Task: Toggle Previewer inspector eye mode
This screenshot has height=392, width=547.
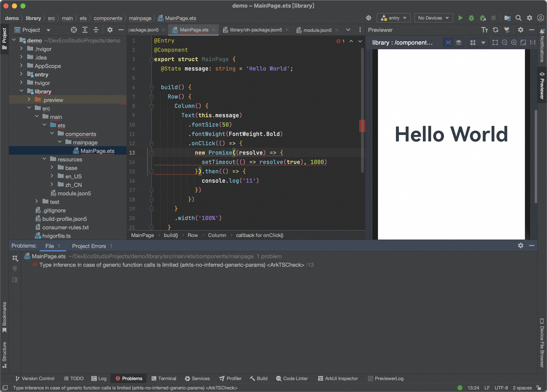Action: tap(448, 43)
